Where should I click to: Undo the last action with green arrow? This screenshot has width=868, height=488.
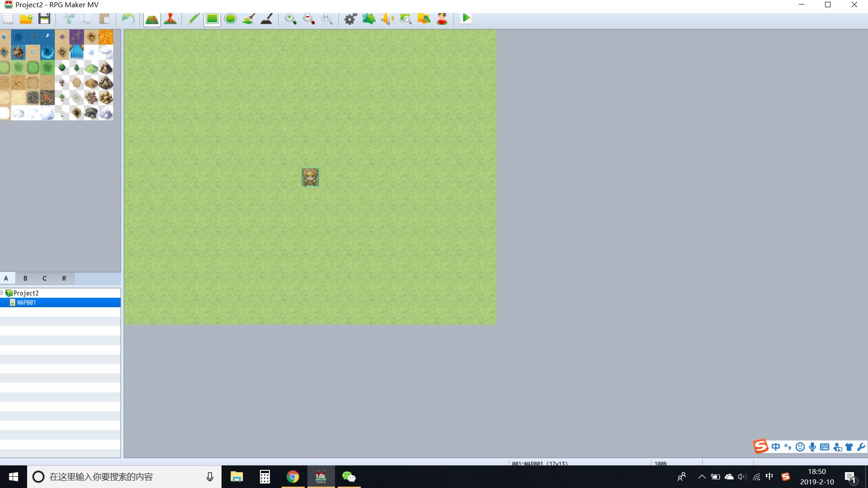[x=128, y=19]
